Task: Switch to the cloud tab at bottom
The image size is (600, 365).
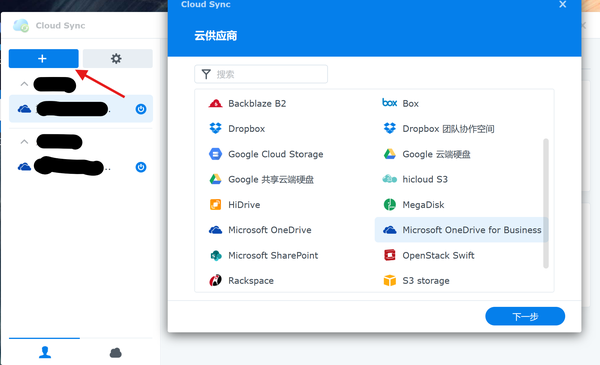Action: pos(116,352)
